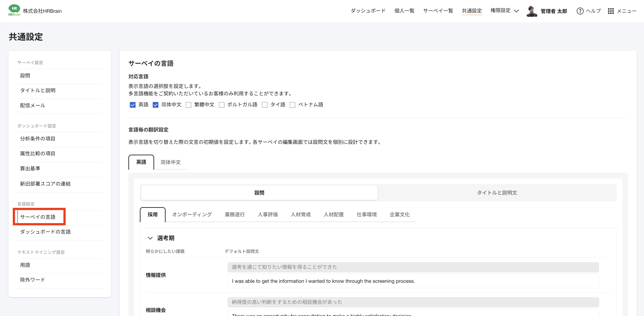644x316 pixels.
Task: Open the 人事評価 tab
Action: point(268,214)
